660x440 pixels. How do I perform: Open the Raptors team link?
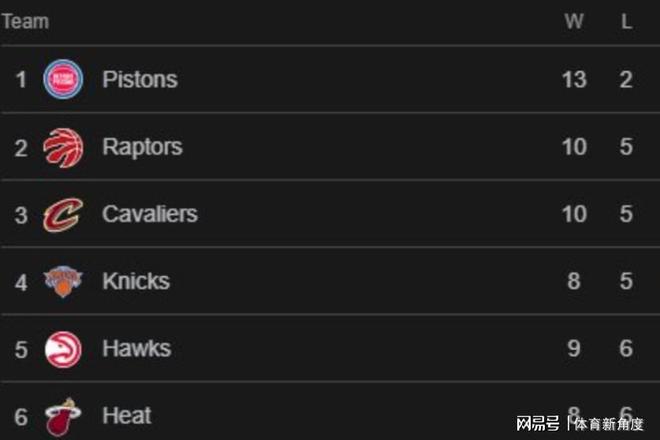tap(142, 147)
